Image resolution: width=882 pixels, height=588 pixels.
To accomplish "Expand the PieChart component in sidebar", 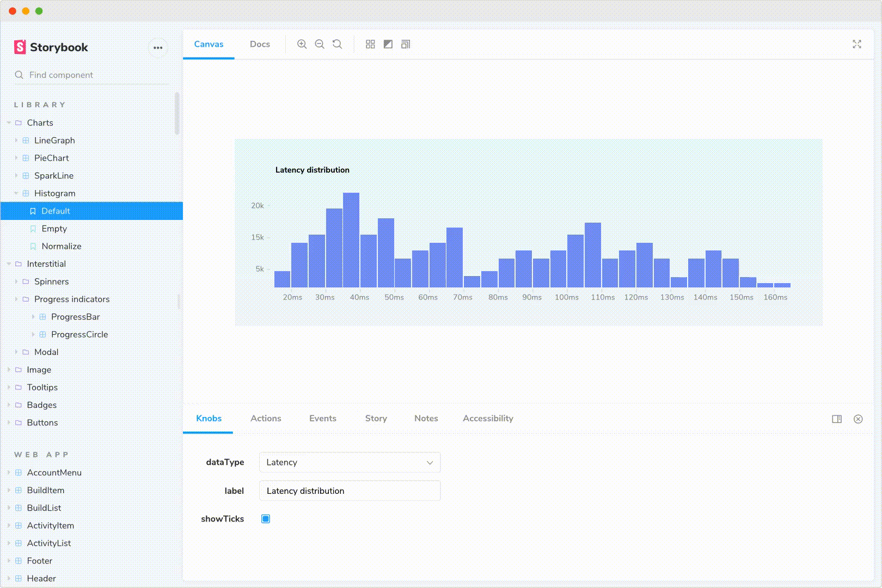I will pos(51,158).
